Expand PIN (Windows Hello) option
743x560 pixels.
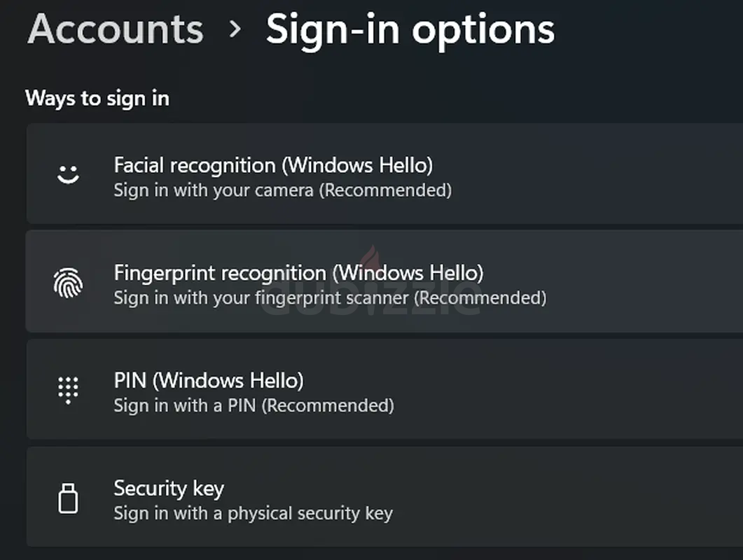pos(384,389)
